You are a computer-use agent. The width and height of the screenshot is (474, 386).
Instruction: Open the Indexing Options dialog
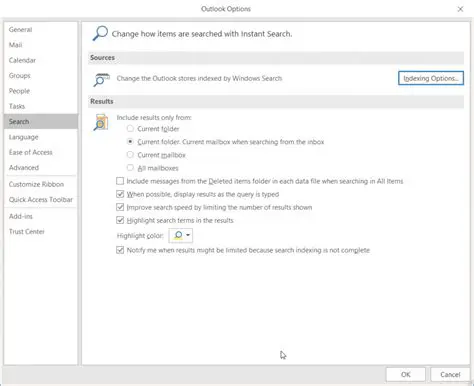click(x=431, y=78)
